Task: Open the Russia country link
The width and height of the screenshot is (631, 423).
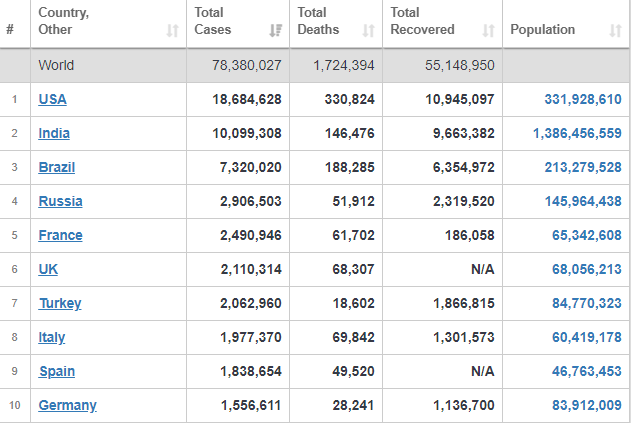Action: tap(60, 201)
